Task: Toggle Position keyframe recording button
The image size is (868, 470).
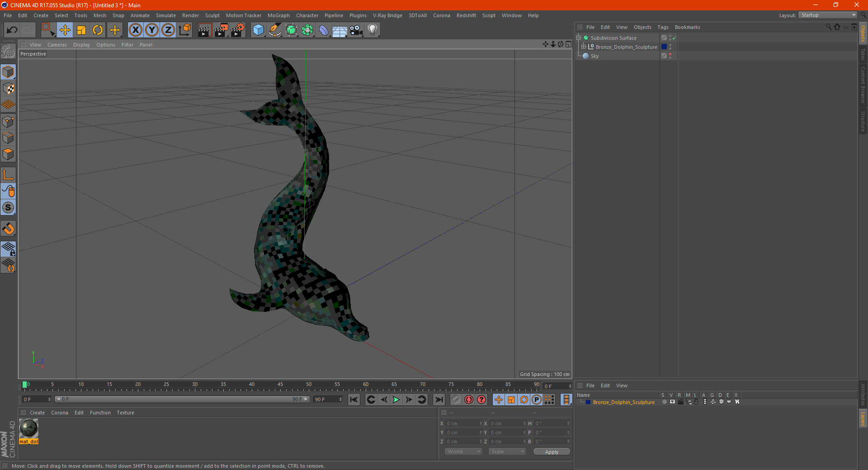Action: pyautogui.click(x=499, y=399)
